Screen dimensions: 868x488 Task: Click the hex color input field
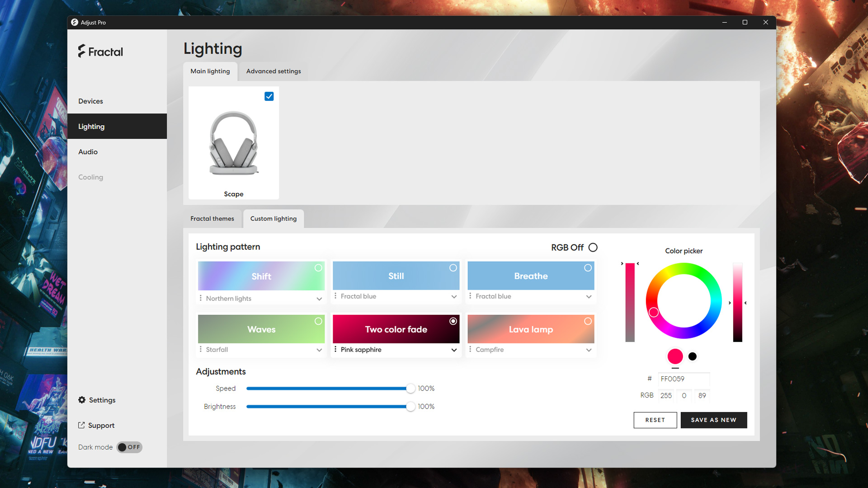684,379
